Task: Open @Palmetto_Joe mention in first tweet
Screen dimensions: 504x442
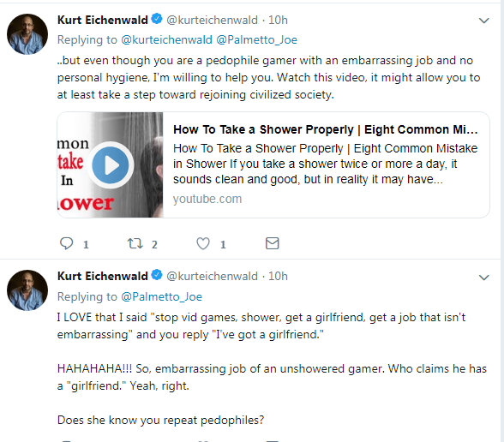Action: [257, 39]
